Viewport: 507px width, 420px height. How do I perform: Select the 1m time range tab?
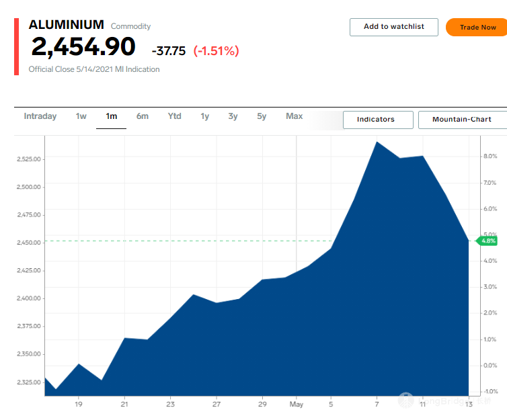111,116
